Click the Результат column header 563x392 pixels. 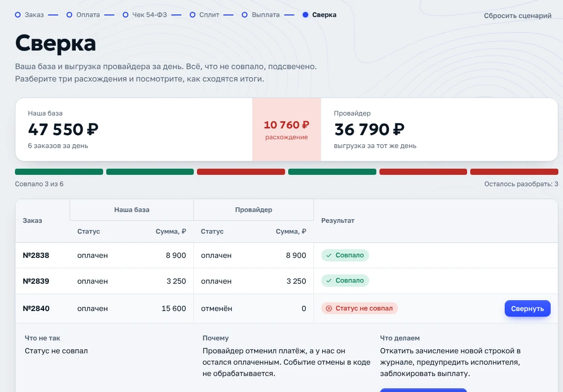pyautogui.click(x=338, y=221)
